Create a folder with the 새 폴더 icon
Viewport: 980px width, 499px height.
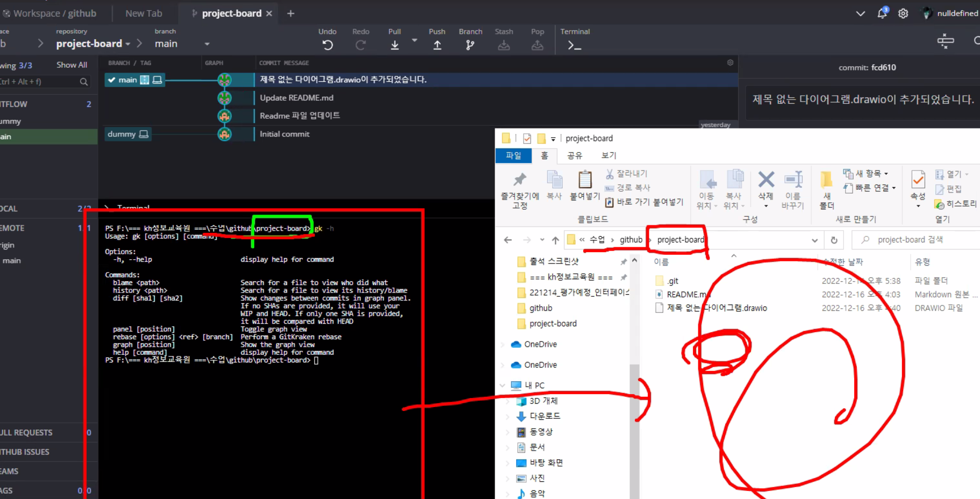pyautogui.click(x=827, y=190)
